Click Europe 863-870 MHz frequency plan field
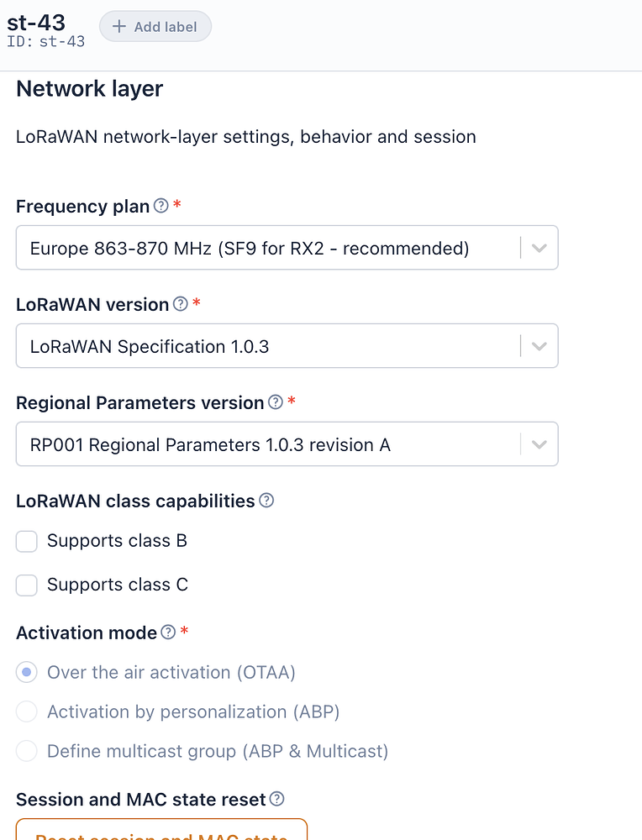 tap(250, 248)
